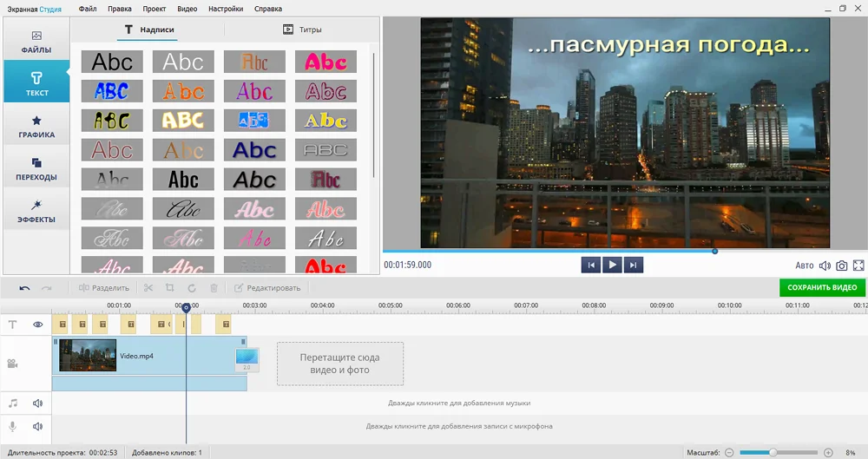Screen dimensions: 868x459
Task: Switch to the Титры tab
Action: tap(302, 30)
